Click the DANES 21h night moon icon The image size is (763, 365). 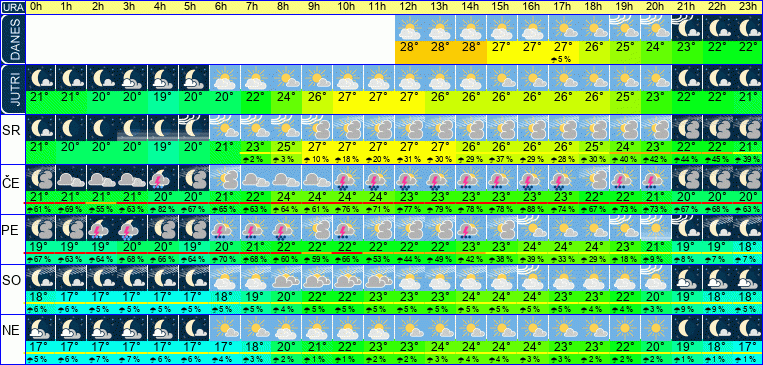[687, 28]
